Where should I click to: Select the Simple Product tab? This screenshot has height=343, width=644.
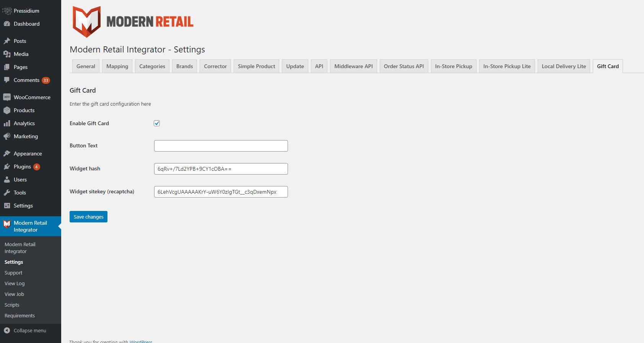[257, 66]
